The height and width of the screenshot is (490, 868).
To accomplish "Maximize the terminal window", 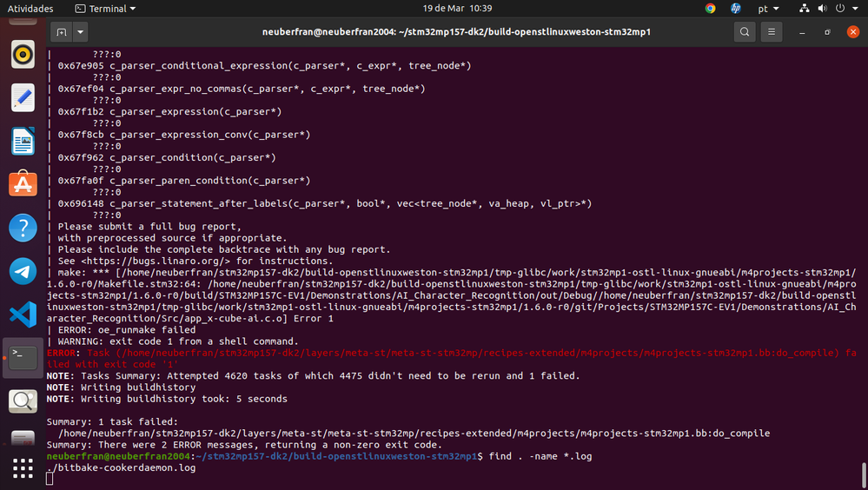I will [827, 32].
